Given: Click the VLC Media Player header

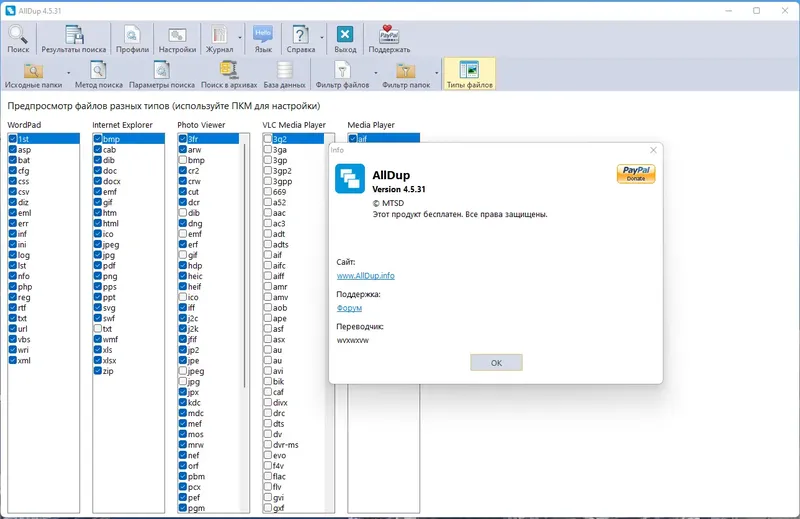Looking at the screenshot, I should (294, 125).
